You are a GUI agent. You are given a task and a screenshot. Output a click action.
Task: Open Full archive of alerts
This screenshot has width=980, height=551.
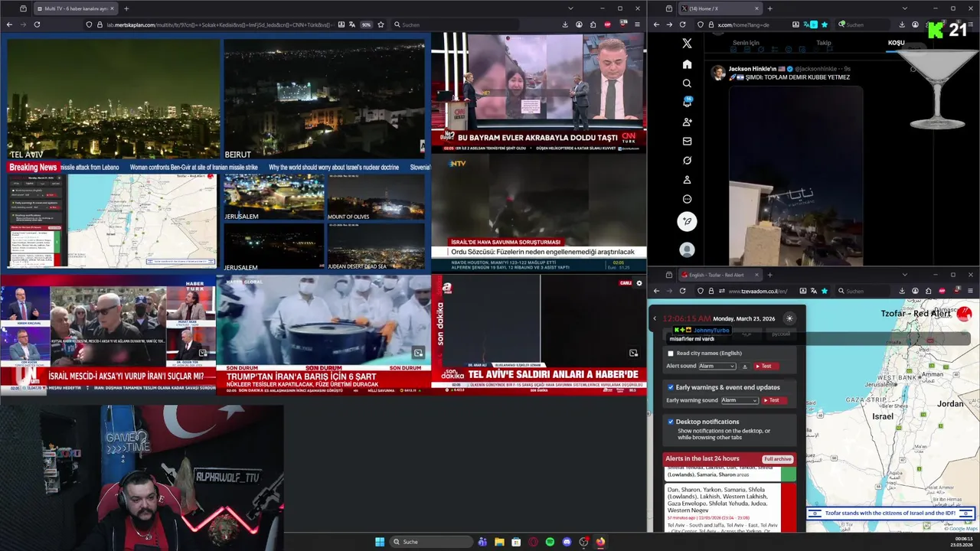777,459
